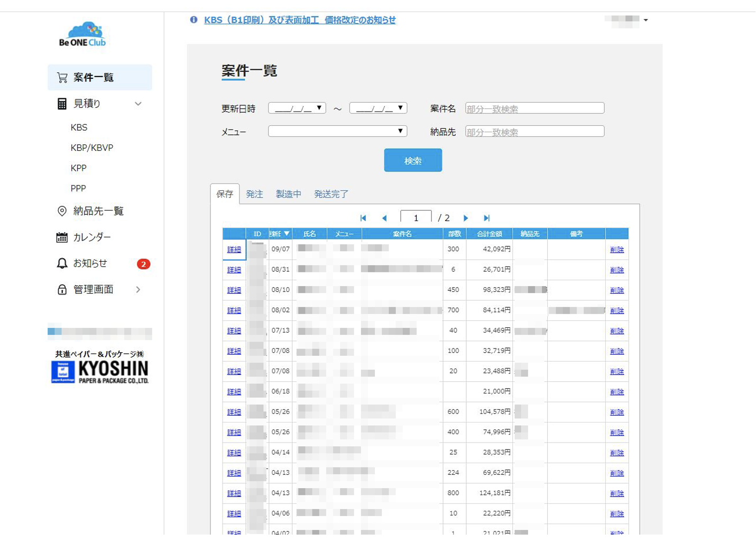Open the KBS price revision notice link

click(300, 20)
